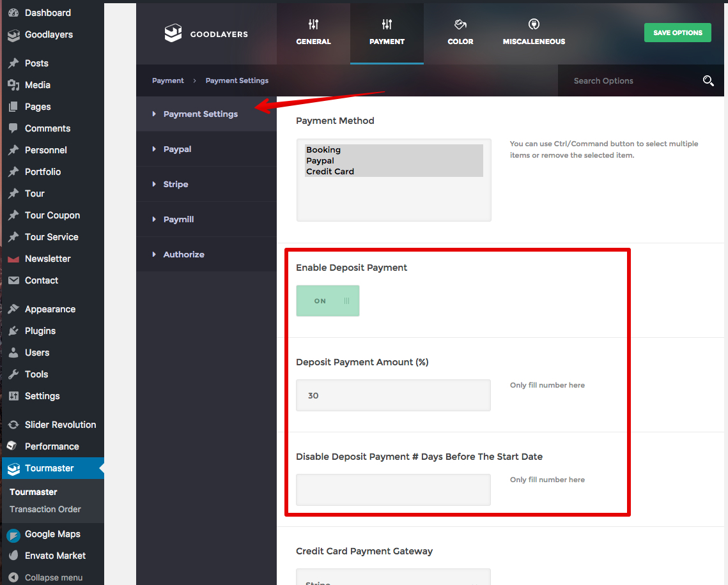Click Payment in the breadcrumb
Viewport: 728px width, 585px height.
coord(168,80)
